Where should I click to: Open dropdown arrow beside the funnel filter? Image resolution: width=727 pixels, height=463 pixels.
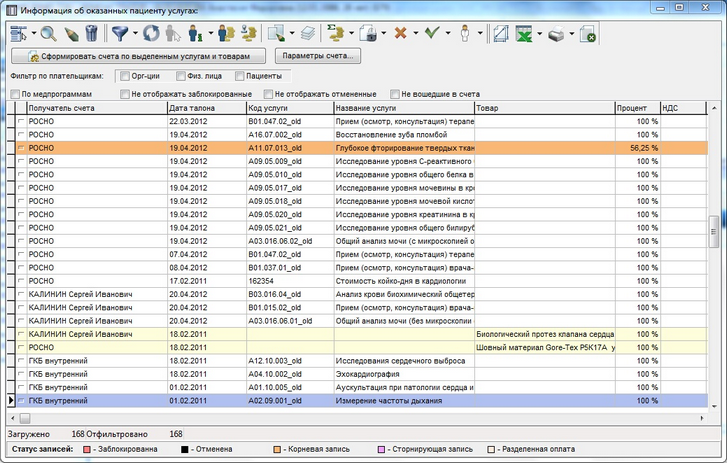[135, 33]
